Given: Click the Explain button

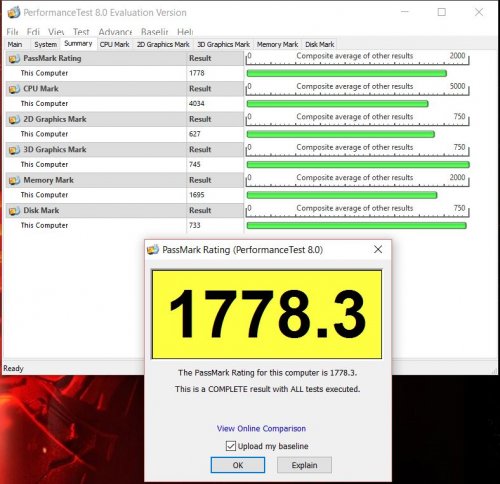Looking at the screenshot, I should [x=304, y=465].
